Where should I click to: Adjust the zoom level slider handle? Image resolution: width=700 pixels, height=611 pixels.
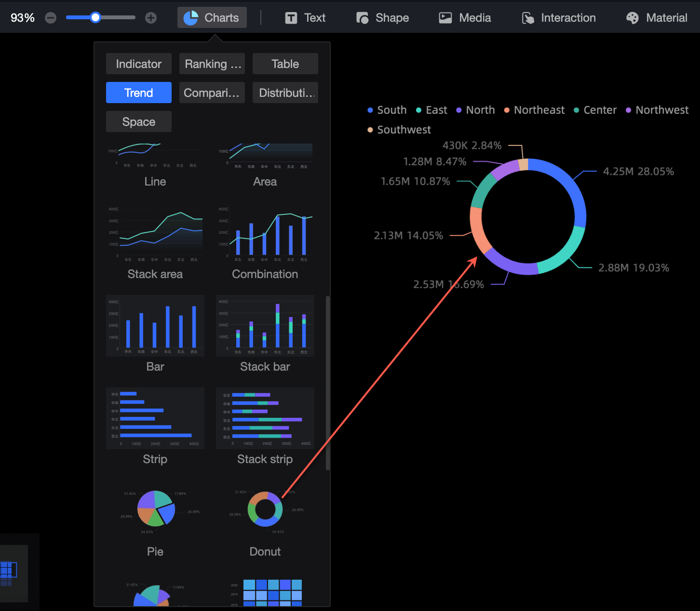point(95,18)
